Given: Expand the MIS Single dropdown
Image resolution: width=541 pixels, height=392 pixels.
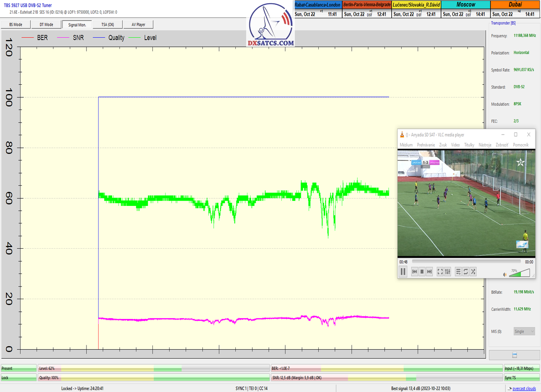Looking at the screenshot, I should [524, 331].
